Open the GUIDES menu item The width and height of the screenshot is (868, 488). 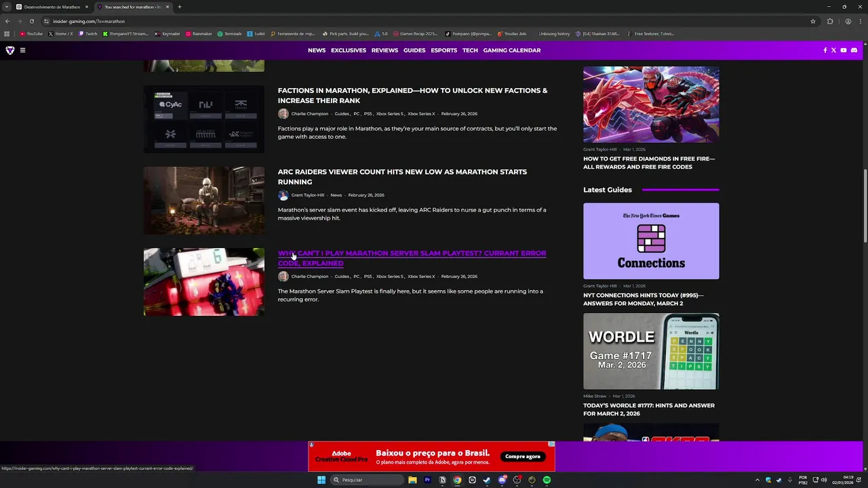pos(414,50)
